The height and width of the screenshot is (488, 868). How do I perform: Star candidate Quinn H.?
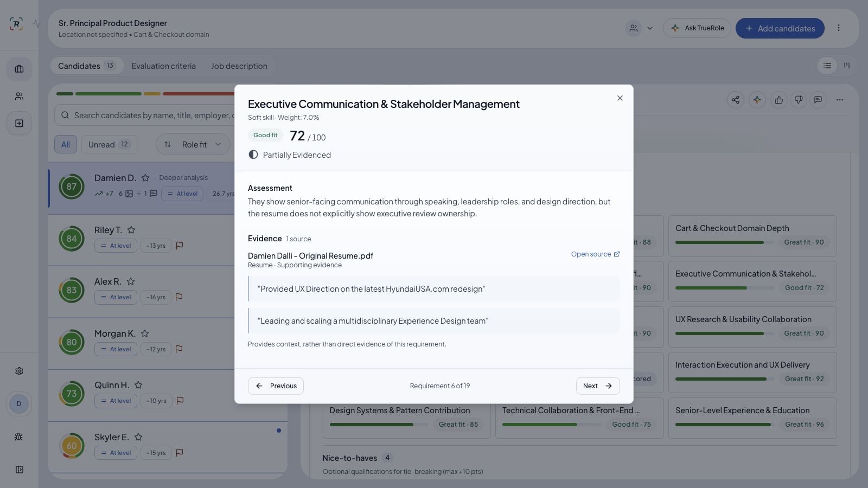coord(138,385)
